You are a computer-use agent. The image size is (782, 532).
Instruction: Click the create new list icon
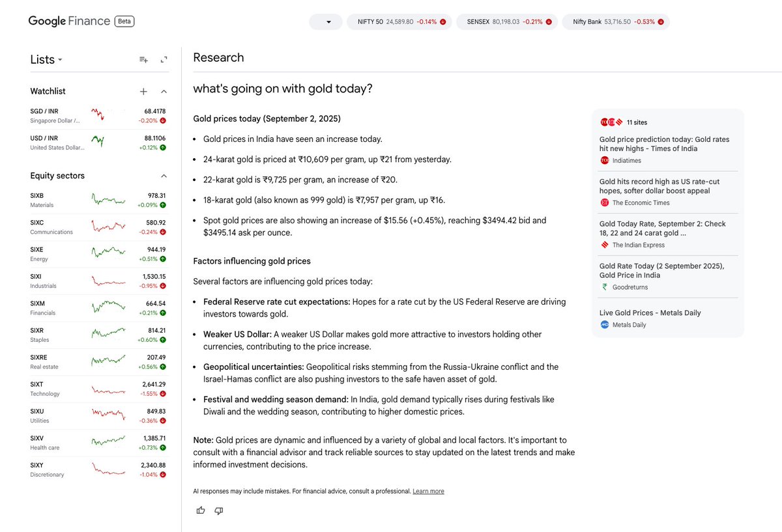[143, 59]
